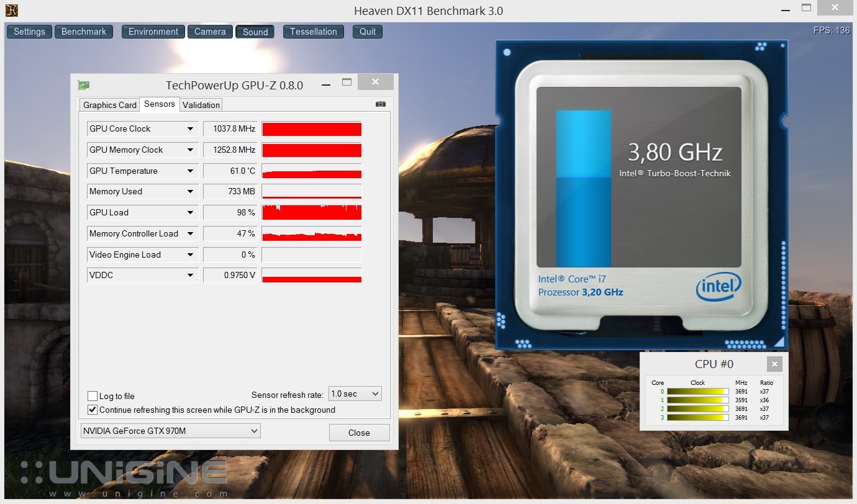This screenshot has width=857, height=504.
Task: Quit the Heaven benchmark
Action: pos(368,32)
